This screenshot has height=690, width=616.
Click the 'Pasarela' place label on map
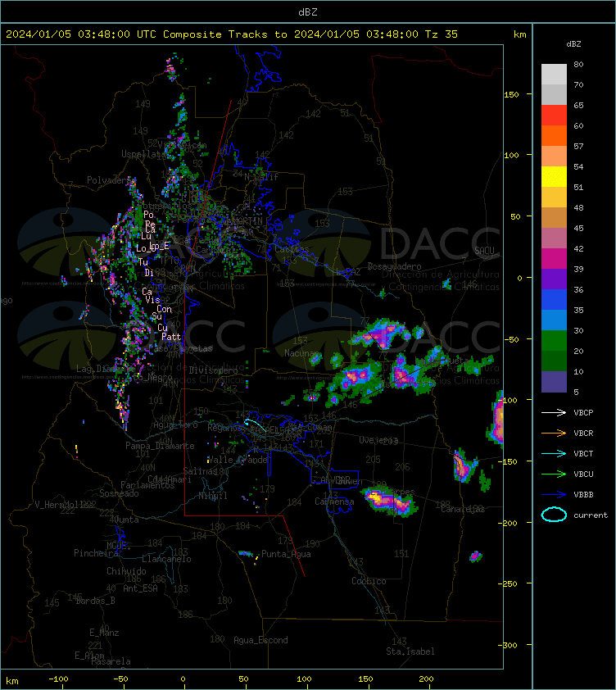pyautogui.click(x=111, y=661)
